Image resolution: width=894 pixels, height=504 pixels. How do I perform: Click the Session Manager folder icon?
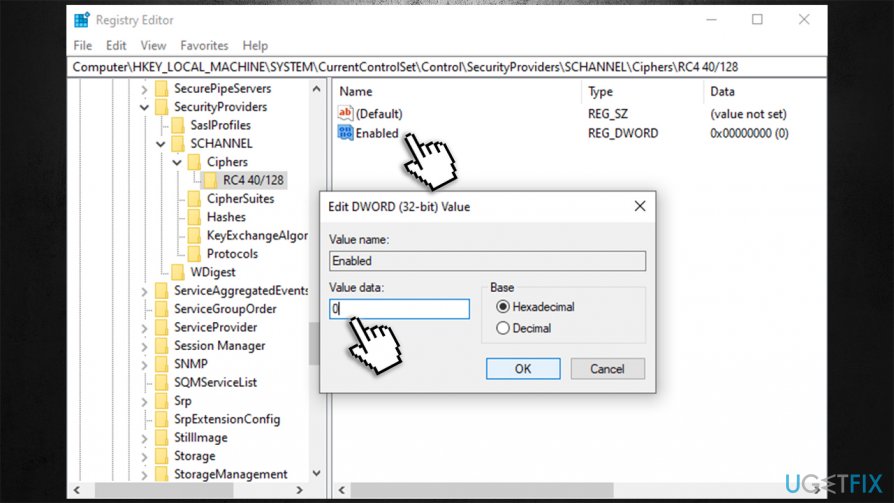click(x=162, y=346)
